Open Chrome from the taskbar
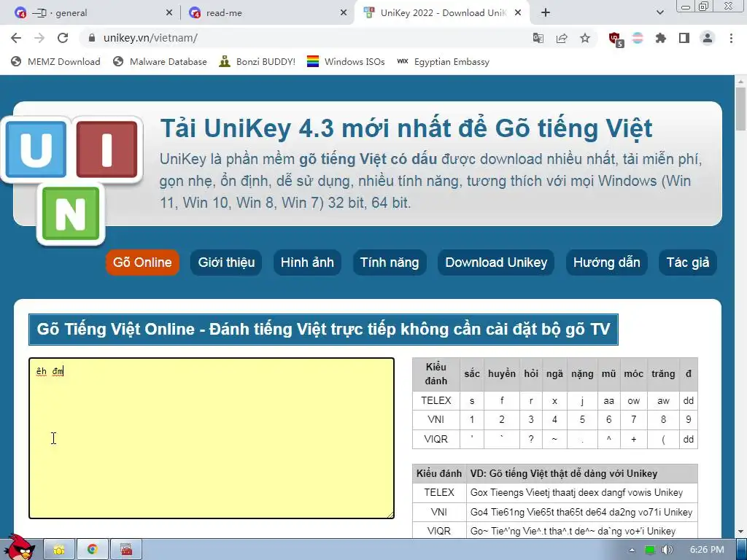The width and height of the screenshot is (747, 560). point(93,550)
